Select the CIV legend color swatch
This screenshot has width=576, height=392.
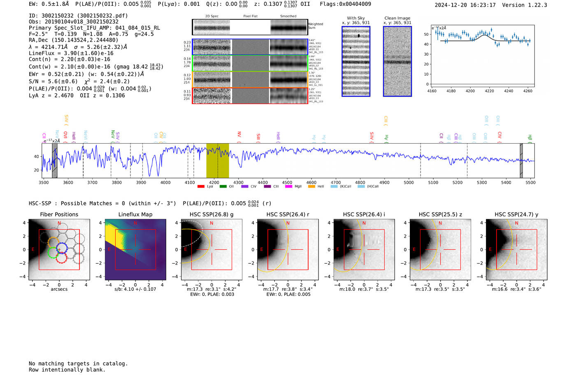coord(245,187)
